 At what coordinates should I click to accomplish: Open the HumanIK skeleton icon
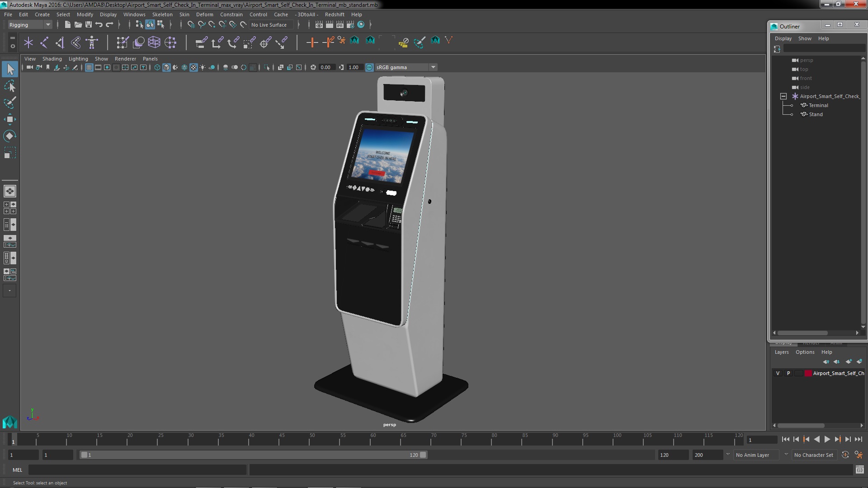tap(92, 43)
